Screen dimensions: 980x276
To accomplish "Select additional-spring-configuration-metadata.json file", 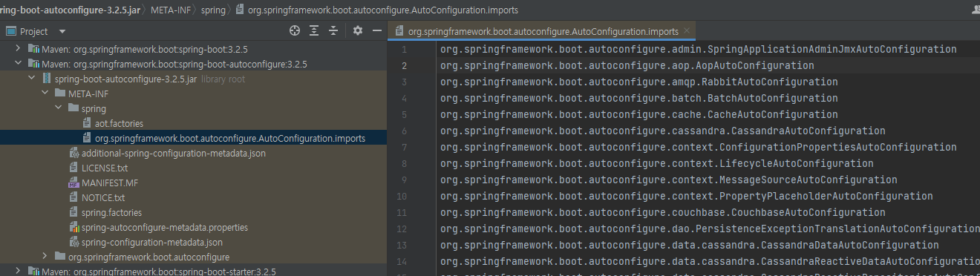I will point(174,153).
